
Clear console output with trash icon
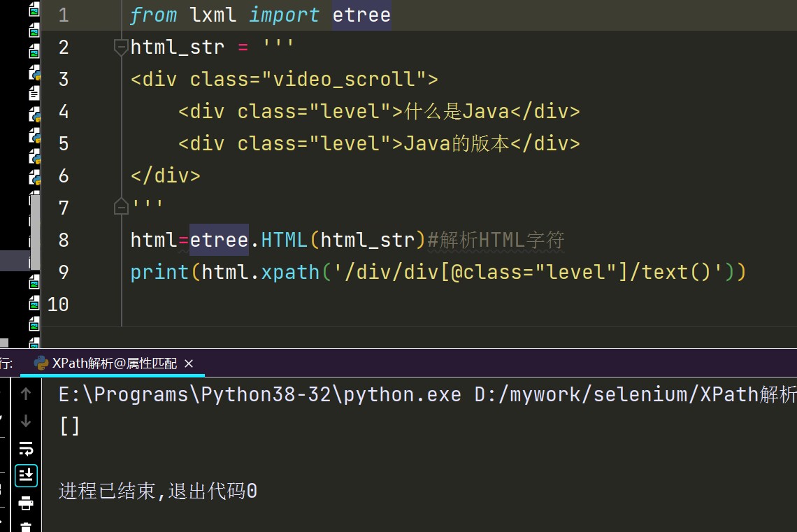(26, 526)
